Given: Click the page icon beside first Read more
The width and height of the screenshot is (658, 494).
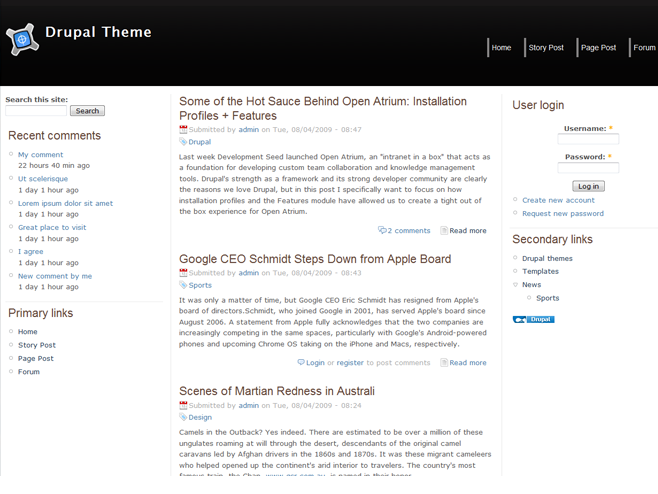Looking at the screenshot, I should tap(444, 230).
